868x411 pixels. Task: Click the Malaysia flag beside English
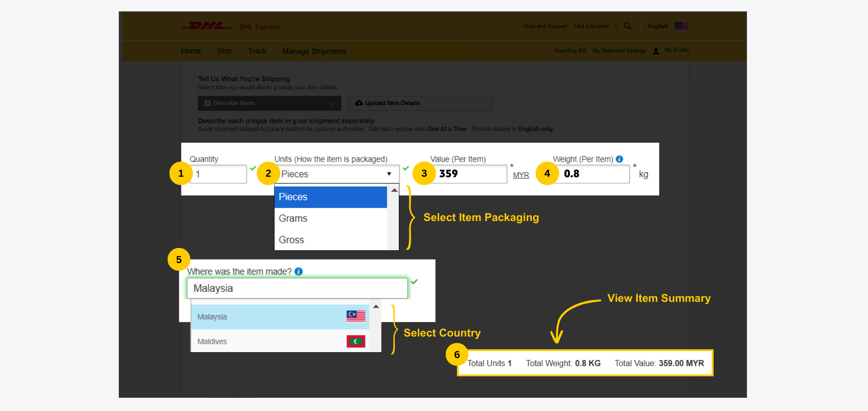681,26
